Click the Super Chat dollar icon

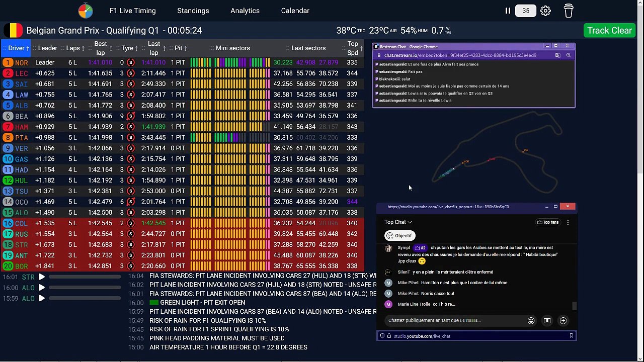pos(547,321)
